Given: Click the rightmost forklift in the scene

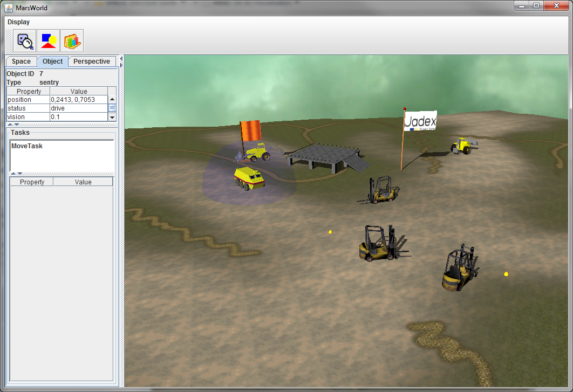Looking at the screenshot, I should pos(458,270).
